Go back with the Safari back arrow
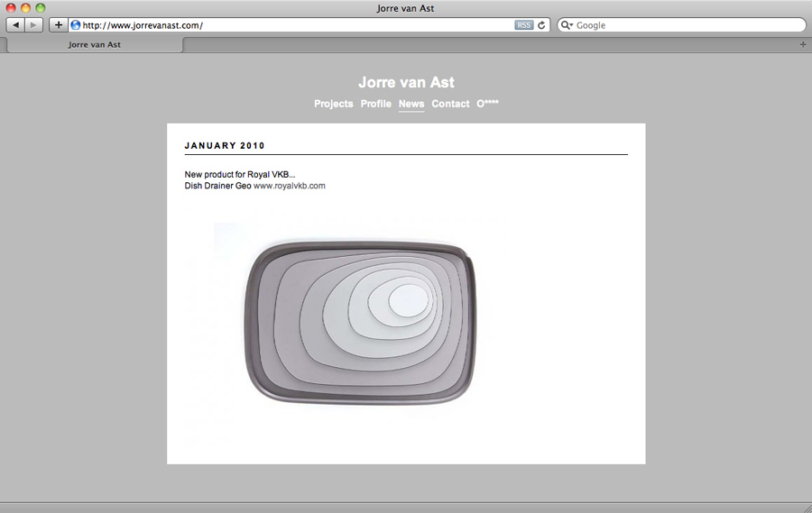Viewport: 812px width, 513px height. point(15,25)
